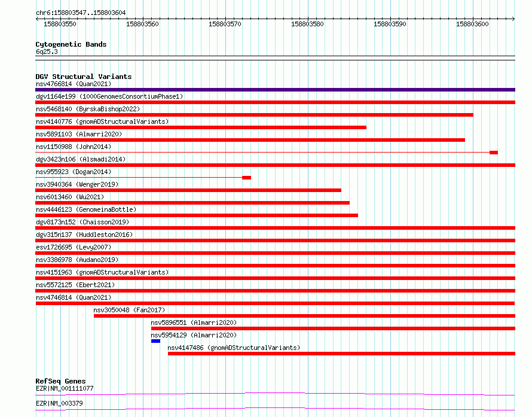Open dgv3423n106 (Alsmadi2014) label
Image resolution: width=532 pixels, height=417 pixels.
(81, 159)
